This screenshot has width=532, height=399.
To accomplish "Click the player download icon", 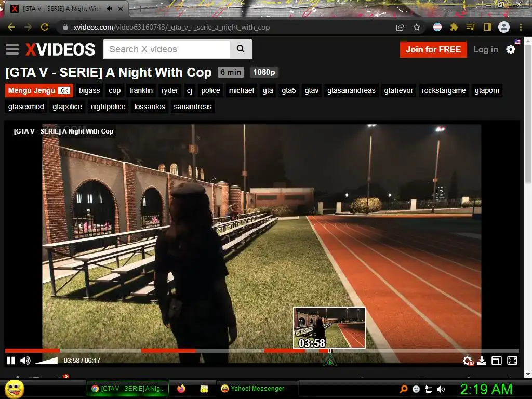I will point(482,361).
